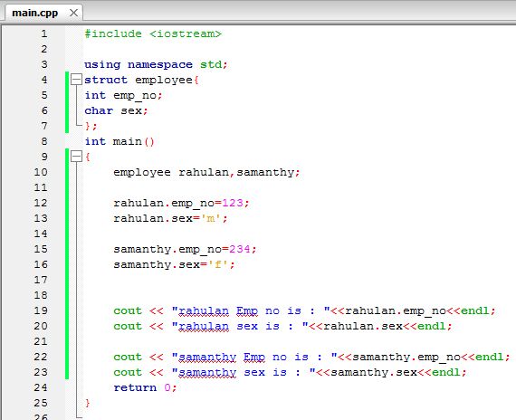
Task: Click 'samanthy.emp_no=234;' line
Action: point(185,249)
